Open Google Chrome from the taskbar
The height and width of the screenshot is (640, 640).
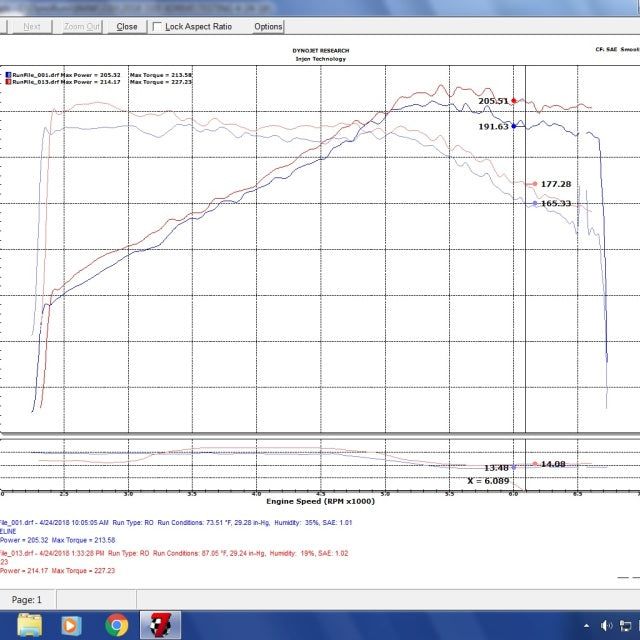(117, 626)
